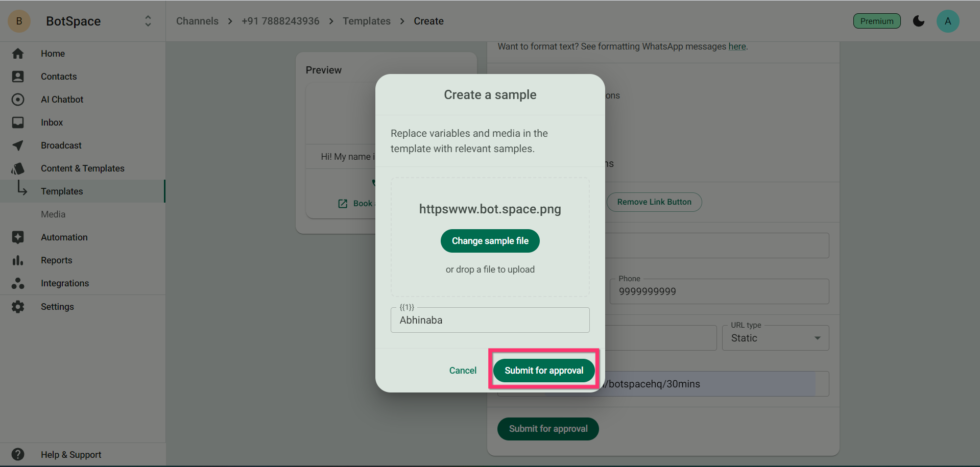Expand the BotSpace workspace switcher
Screen dimensions: 980x467
coord(148,21)
